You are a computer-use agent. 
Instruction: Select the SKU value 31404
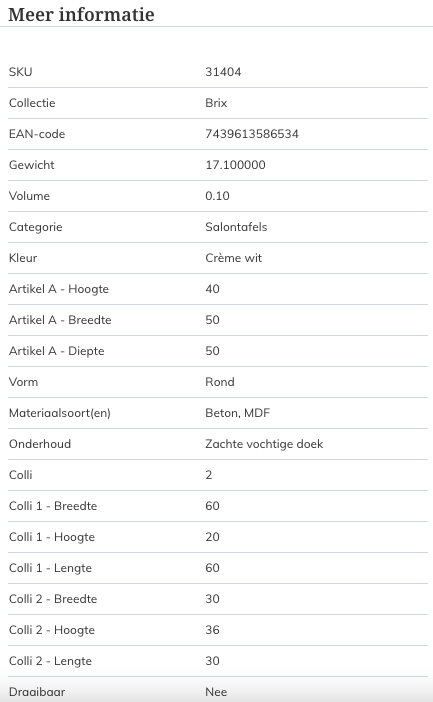click(x=223, y=72)
